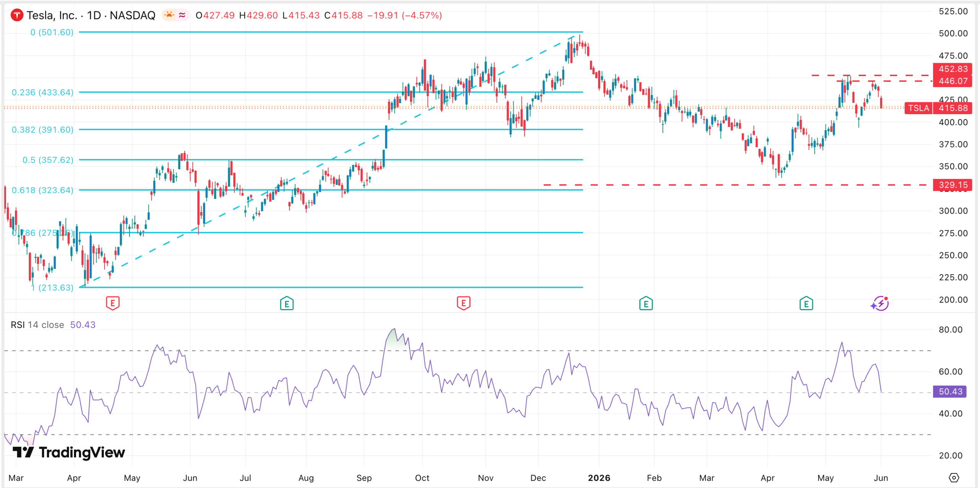The height and width of the screenshot is (488, 980).
Task: Click the Tesla, Inc. symbol title
Action: (x=91, y=15)
